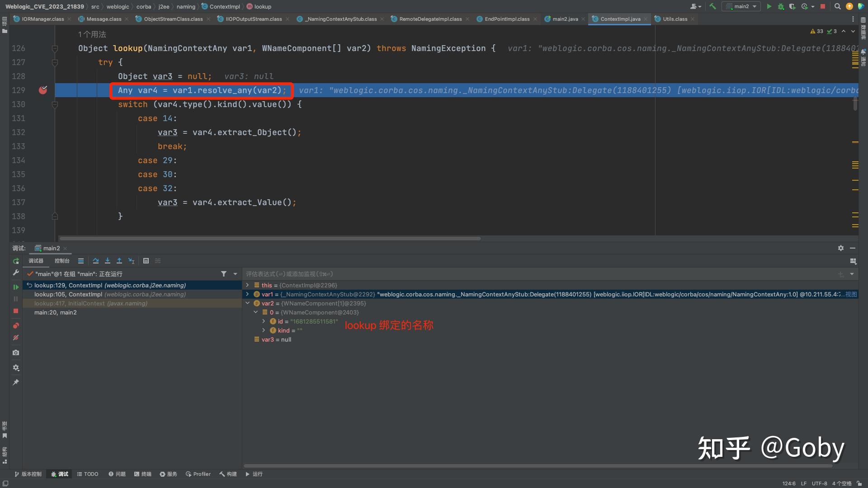Stop the debug session with the red square

16,311
